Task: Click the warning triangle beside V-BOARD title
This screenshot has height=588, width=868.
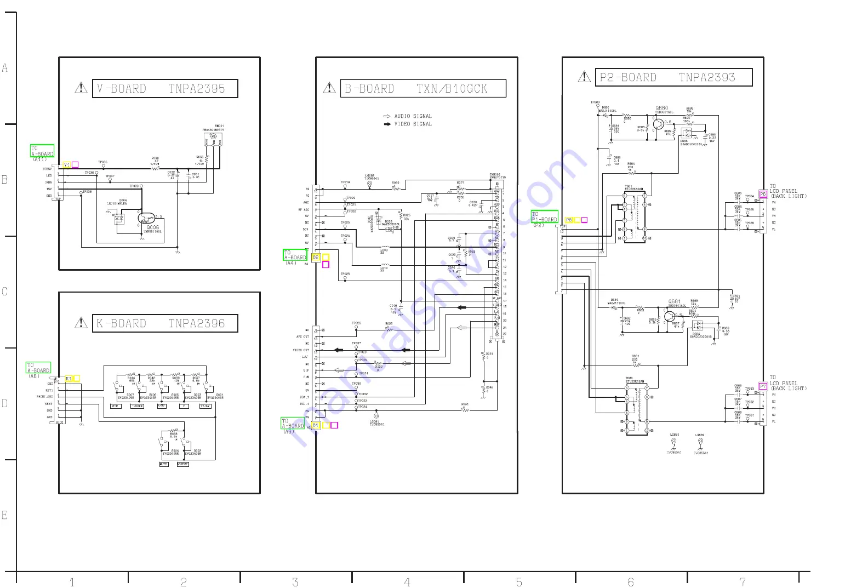Action: (x=81, y=88)
